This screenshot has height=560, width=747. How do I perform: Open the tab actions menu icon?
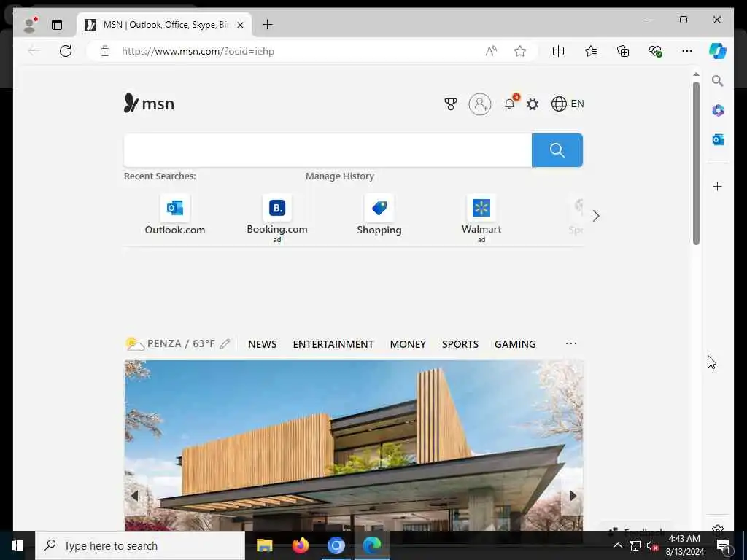tap(57, 25)
